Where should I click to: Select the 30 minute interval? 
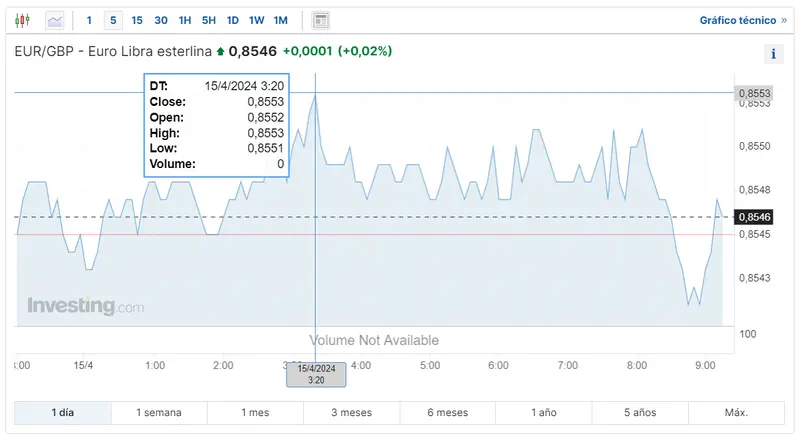click(161, 20)
